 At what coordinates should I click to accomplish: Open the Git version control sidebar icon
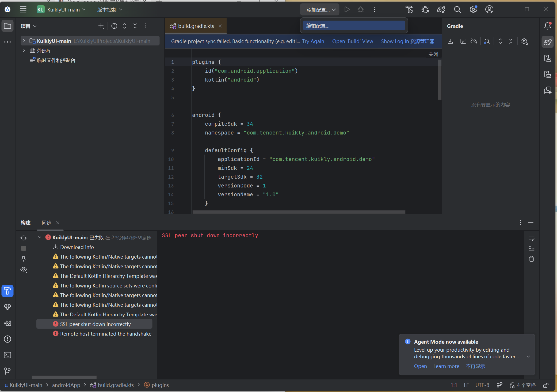coord(7,371)
